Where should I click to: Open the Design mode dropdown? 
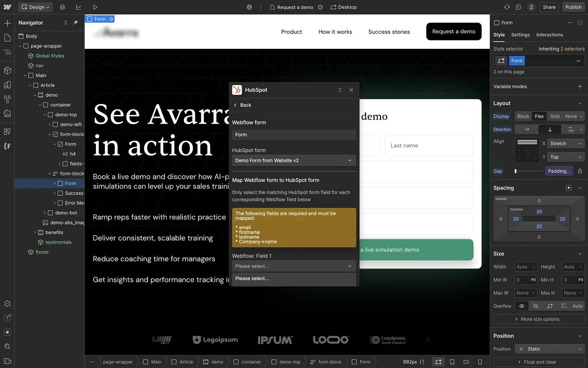pyautogui.click(x=35, y=7)
